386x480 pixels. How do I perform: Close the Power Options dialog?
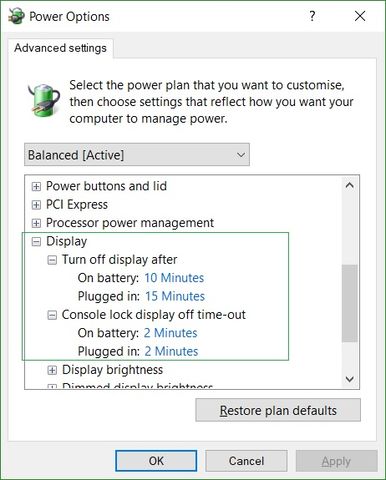pyautogui.click(x=360, y=16)
